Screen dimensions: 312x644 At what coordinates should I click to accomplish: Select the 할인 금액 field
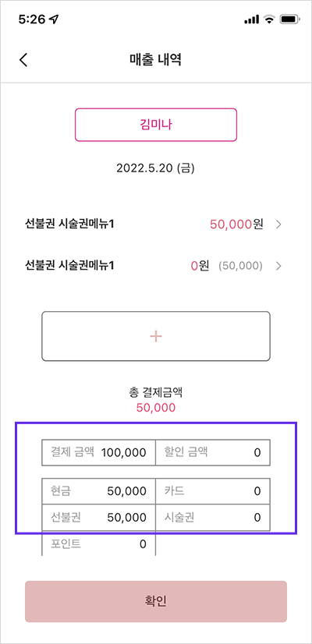212,453
